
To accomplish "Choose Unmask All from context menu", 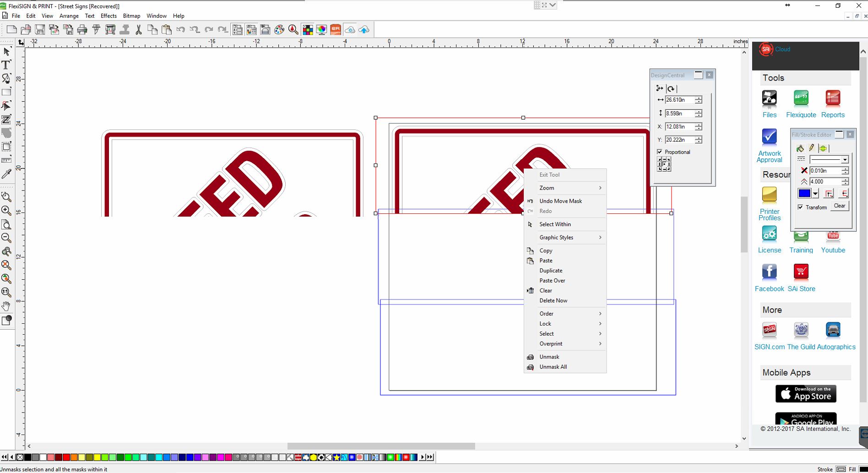I will (565, 367).
